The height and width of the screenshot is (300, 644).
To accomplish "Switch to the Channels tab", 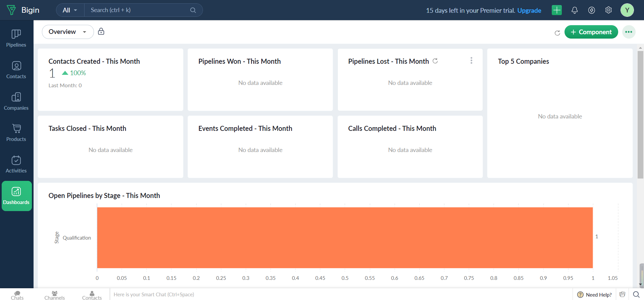I will [x=54, y=295].
